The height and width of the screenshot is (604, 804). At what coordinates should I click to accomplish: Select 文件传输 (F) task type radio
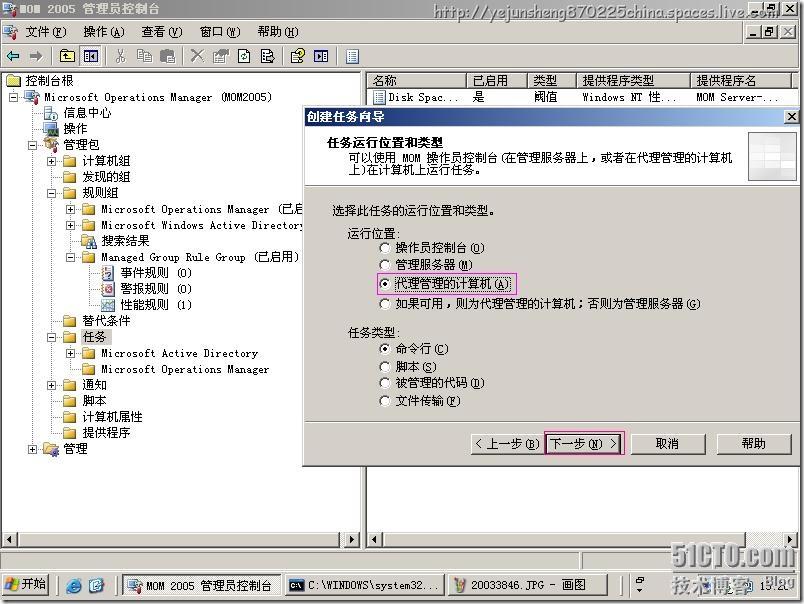pyautogui.click(x=385, y=400)
